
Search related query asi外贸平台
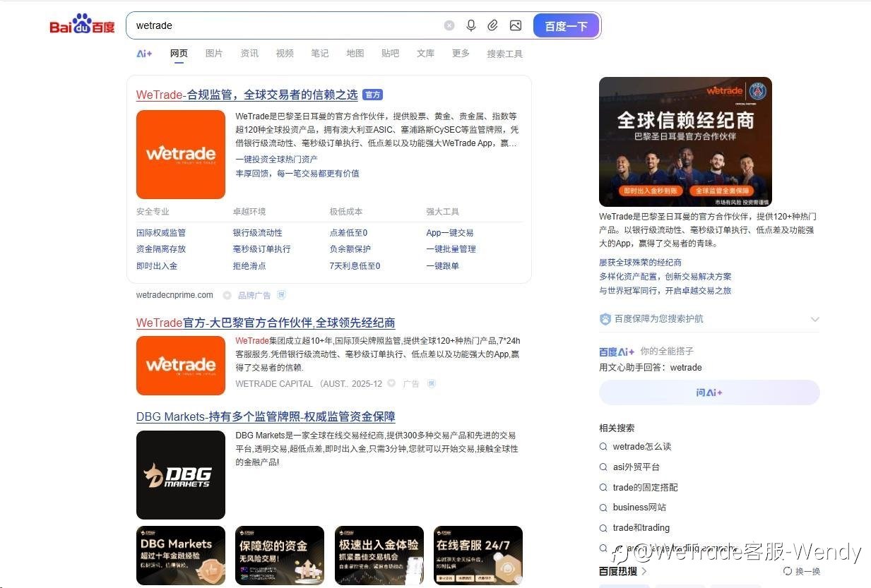[x=636, y=467]
